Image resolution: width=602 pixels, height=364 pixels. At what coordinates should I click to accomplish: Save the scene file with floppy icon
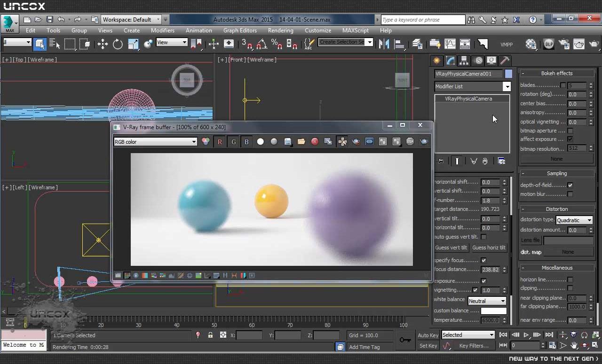tap(49, 20)
